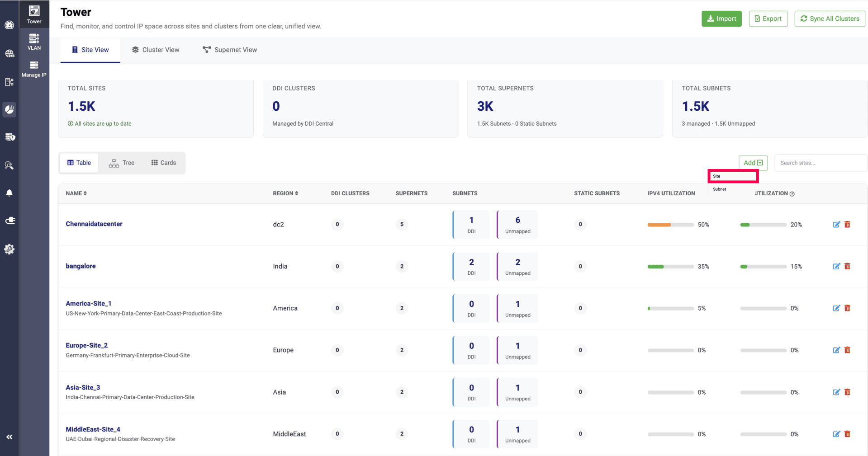Click the notifications bell icon
Viewport: 868px width, 456px height.
(x=9, y=193)
